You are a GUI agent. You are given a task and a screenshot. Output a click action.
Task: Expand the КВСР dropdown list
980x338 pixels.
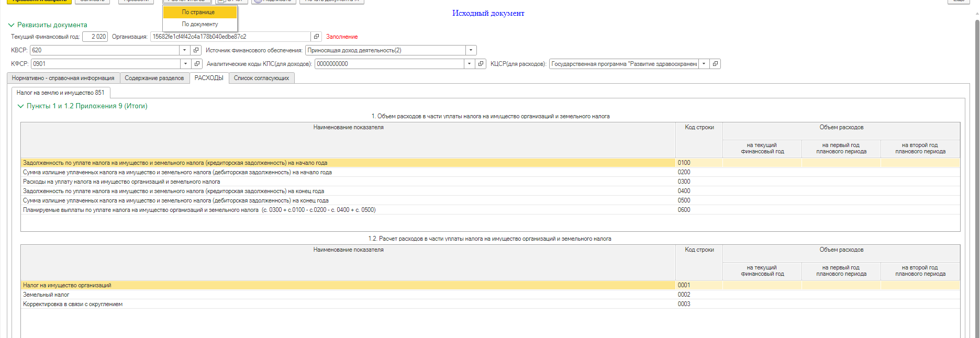click(184, 50)
